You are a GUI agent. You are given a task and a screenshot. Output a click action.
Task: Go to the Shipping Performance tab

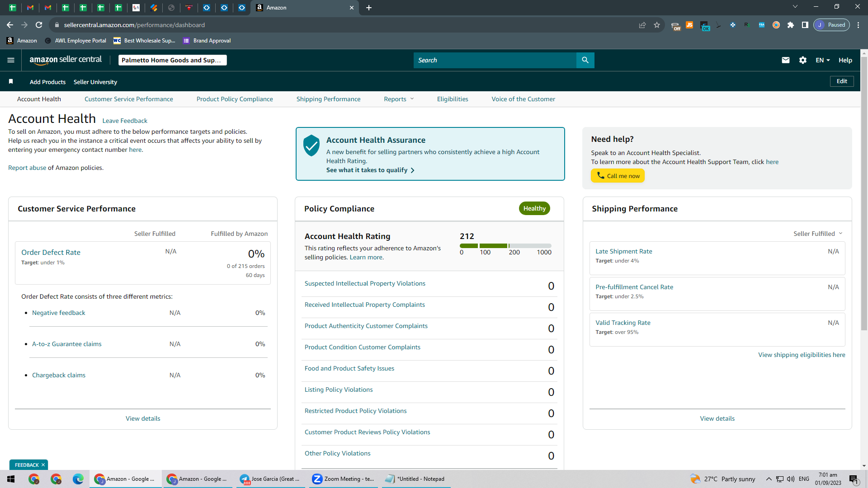click(329, 99)
